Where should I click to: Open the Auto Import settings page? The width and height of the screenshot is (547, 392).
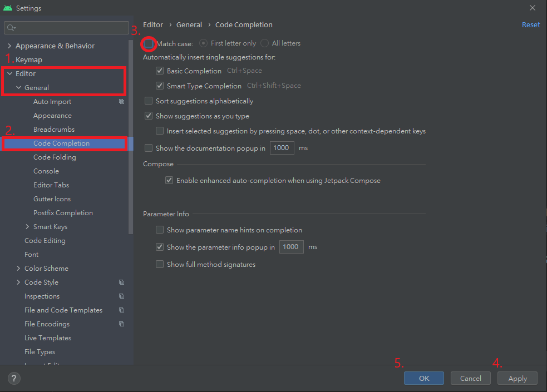52,101
